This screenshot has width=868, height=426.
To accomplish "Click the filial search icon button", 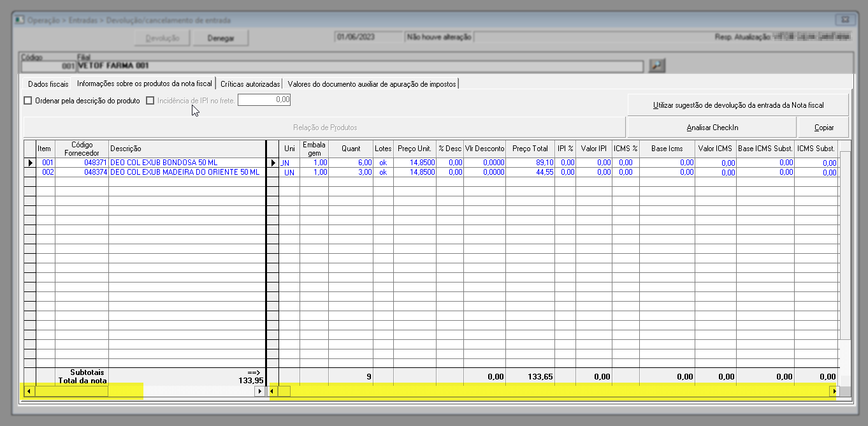I will pyautogui.click(x=656, y=65).
